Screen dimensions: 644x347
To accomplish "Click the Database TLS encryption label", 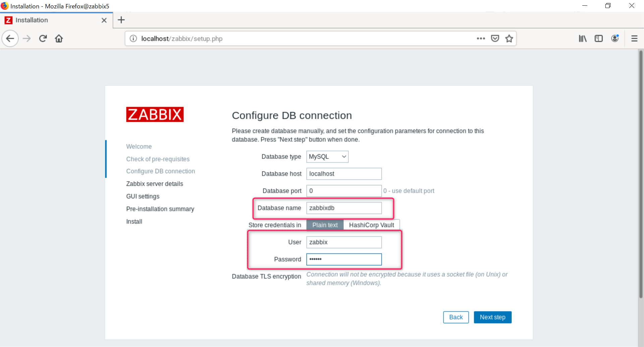I will [x=266, y=277].
